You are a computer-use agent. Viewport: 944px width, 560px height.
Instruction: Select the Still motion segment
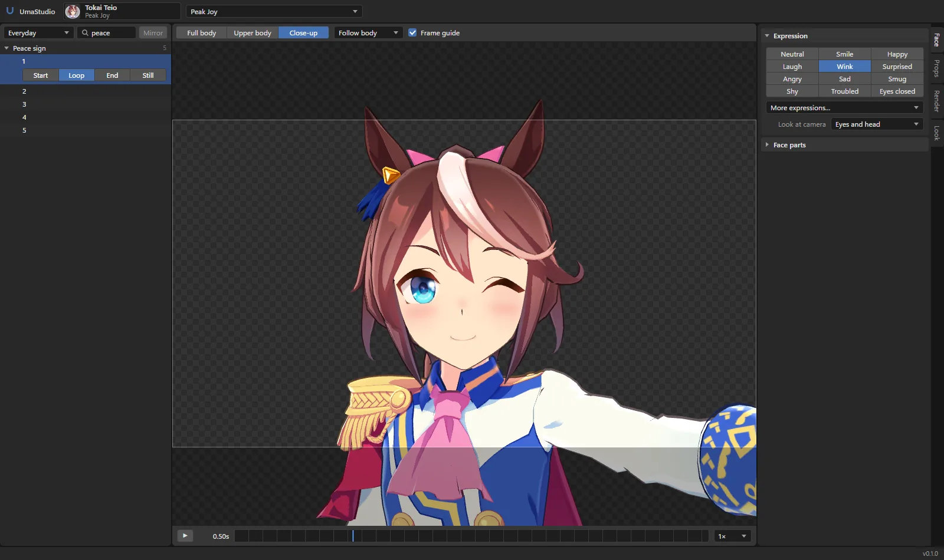click(148, 75)
